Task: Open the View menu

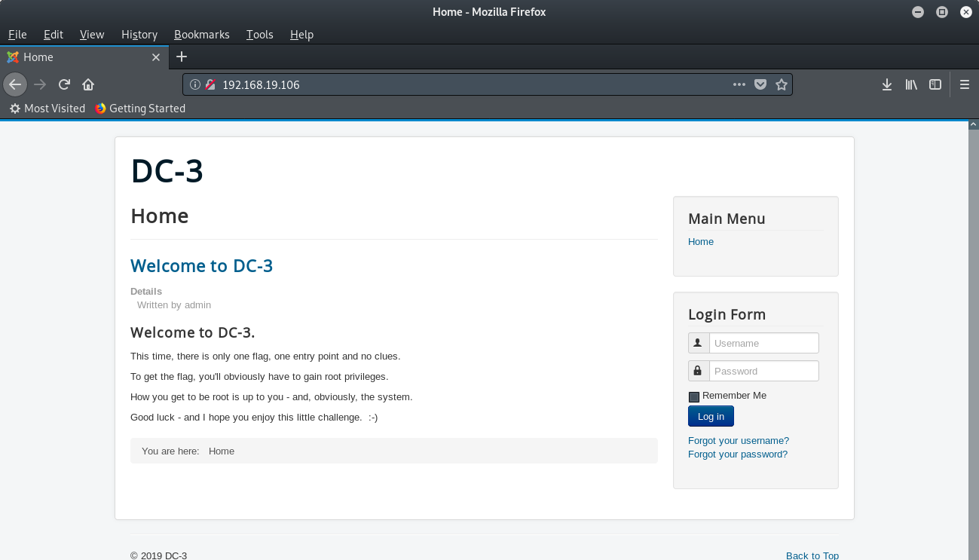Action: click(x=92, y=35)
